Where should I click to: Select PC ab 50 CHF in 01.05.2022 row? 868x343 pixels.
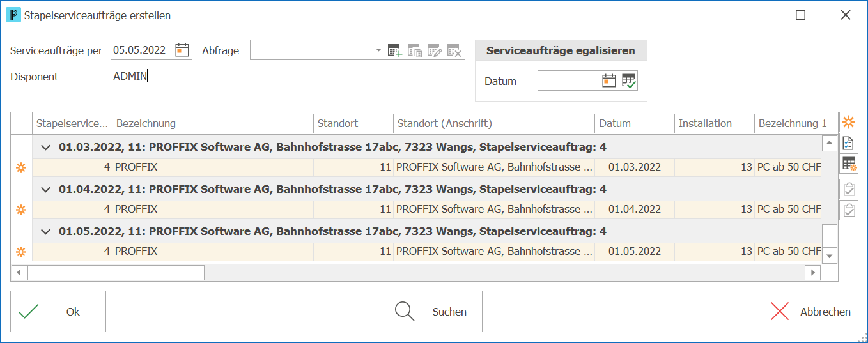[x=788, y=252]
